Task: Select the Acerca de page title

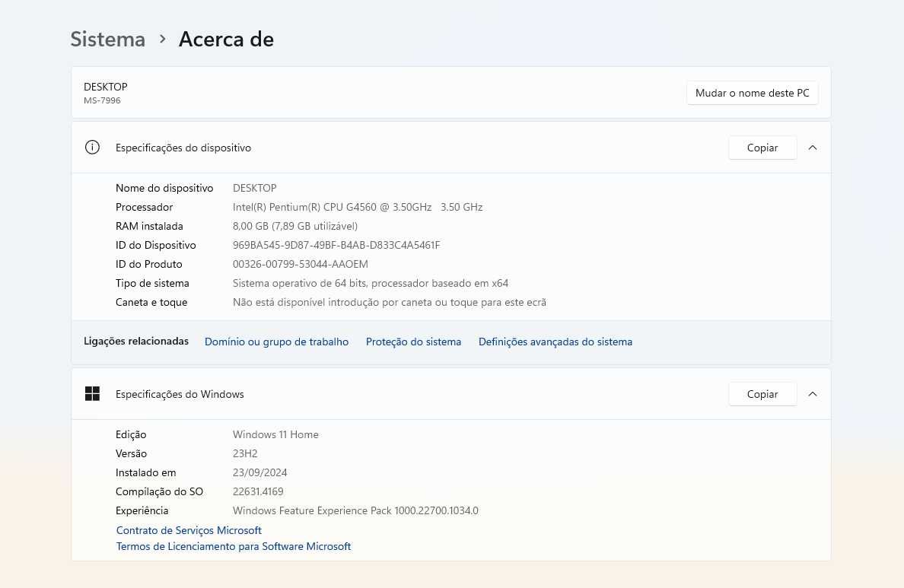Action: (x=226, y=40)
